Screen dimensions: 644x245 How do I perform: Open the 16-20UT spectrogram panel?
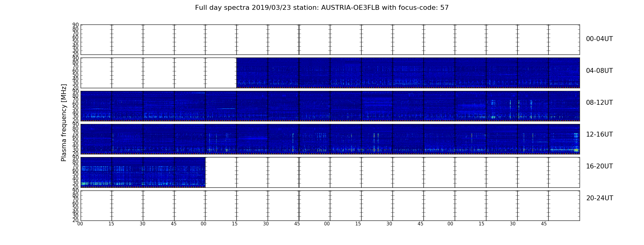point(143,172)
